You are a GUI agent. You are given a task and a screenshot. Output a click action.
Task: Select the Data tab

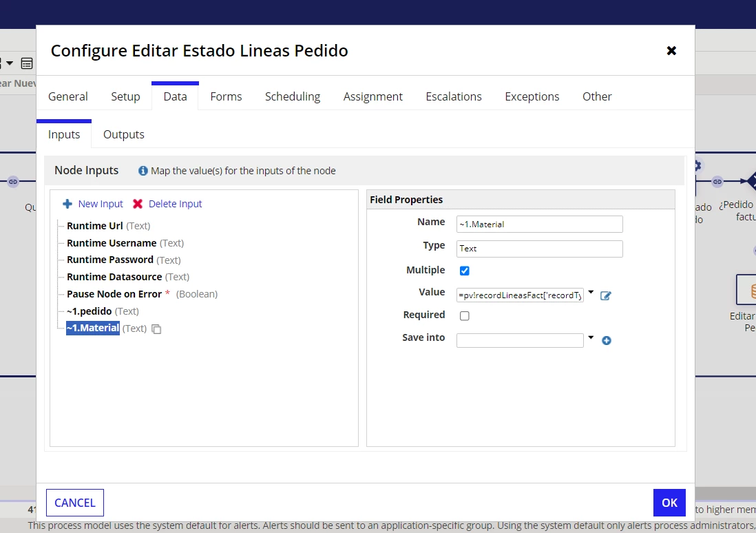pyautogui.click(x=175, y=96)
